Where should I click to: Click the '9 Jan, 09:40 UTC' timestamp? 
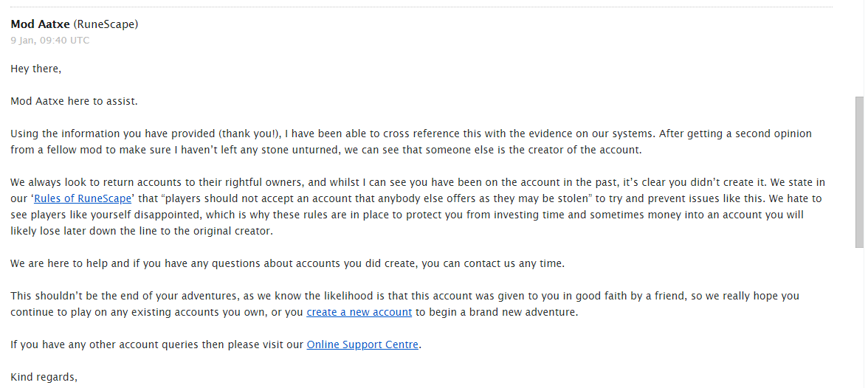click(50, 41)
